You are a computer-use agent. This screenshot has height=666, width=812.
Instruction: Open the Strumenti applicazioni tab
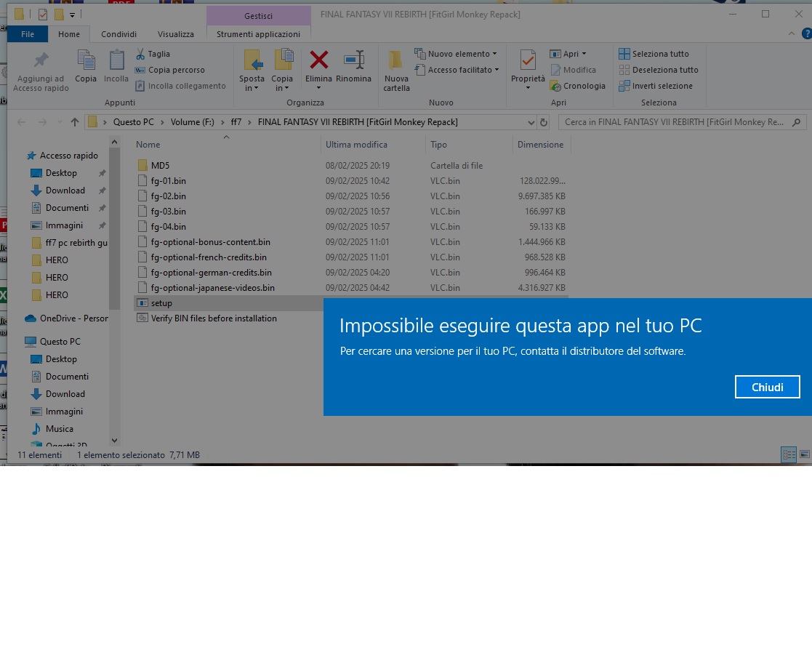tap(258, 34)
